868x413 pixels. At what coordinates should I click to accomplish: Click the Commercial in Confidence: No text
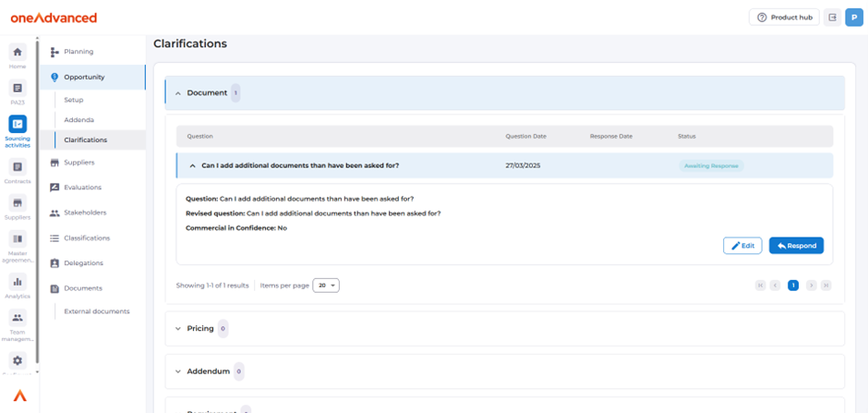pos(236,228)
